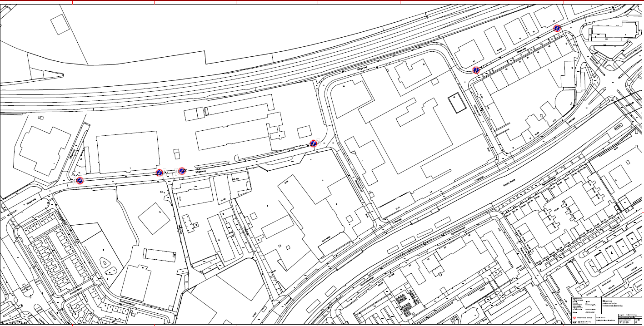The width and height of the screenshot is (644, 326).
Task: Click the small tilted square building in top-left
Action: pos(60,25)
